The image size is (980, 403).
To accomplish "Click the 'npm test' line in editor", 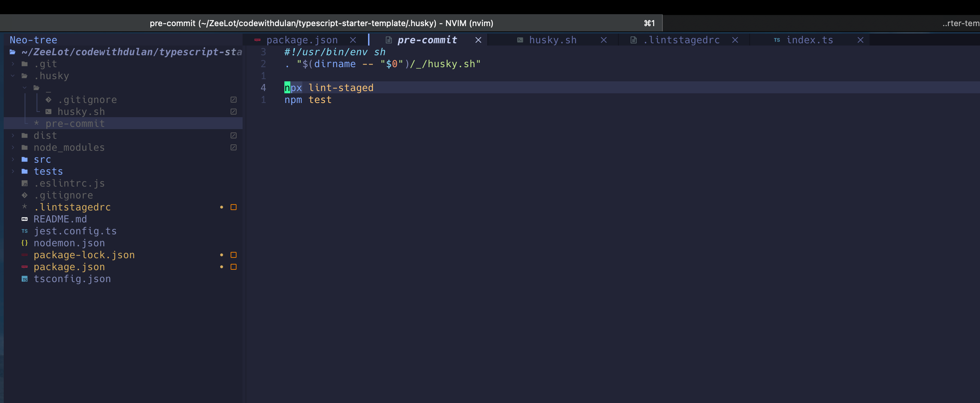I will (308, 100).
